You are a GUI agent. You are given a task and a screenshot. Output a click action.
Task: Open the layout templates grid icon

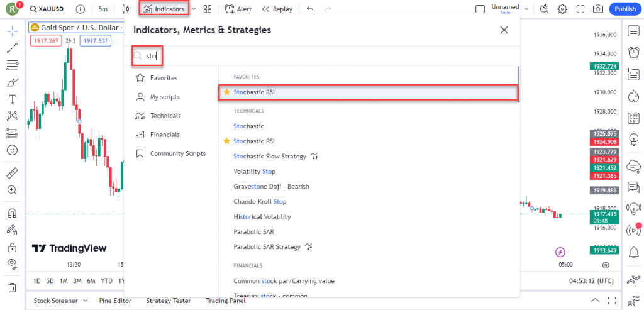pos(208,9)
